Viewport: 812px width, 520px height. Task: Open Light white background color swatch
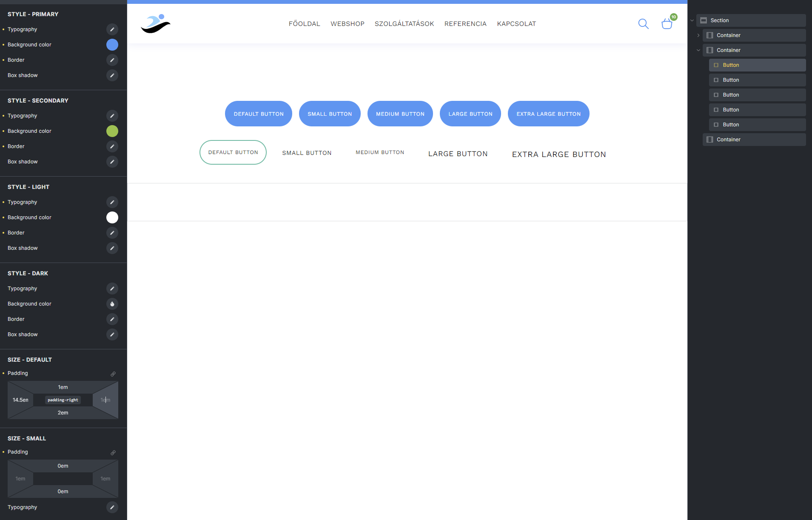(112, 217)
